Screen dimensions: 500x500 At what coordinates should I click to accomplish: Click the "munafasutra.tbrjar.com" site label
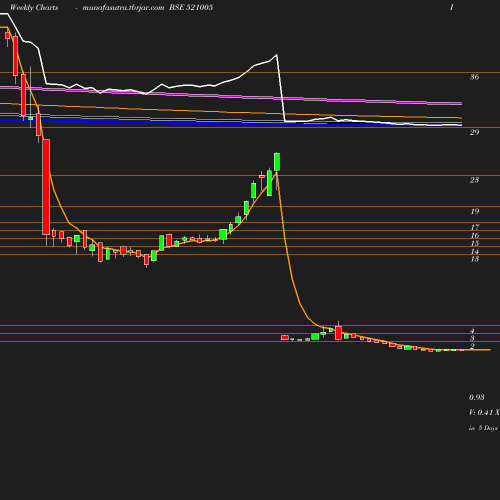tap(123, 8)
